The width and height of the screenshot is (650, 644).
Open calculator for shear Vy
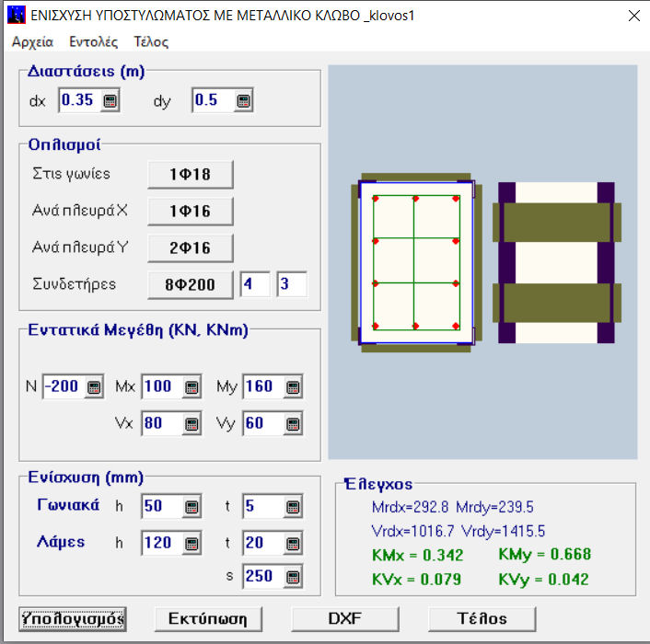(x=293, y=424)
